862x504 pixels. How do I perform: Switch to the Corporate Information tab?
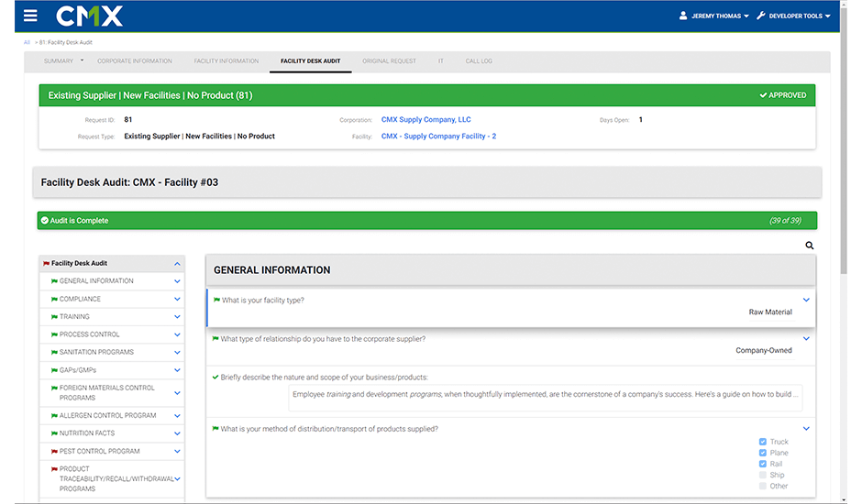(135, 61)
